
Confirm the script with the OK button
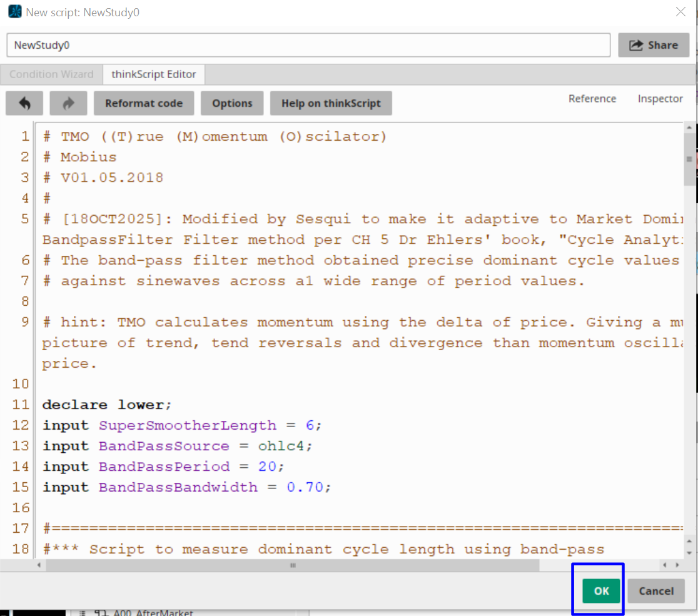tap(601, 591)
